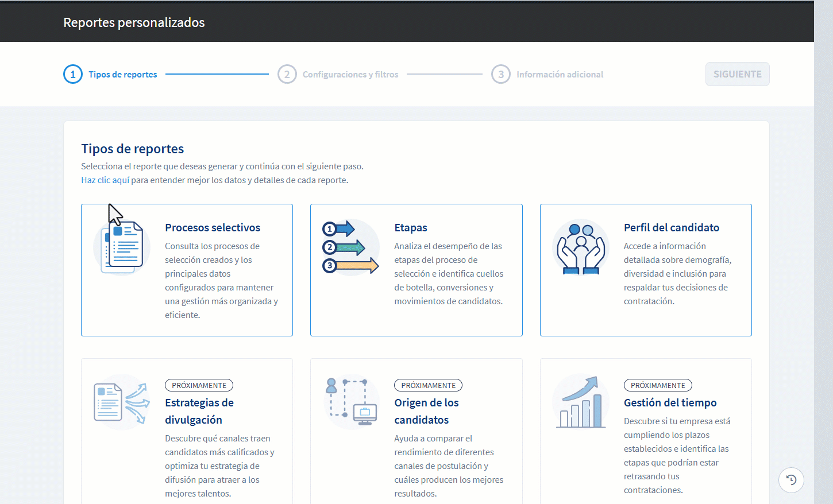Select the Procesos selectivos report card
This screenshot has width=833, height=504.
(x=187, y=270)
